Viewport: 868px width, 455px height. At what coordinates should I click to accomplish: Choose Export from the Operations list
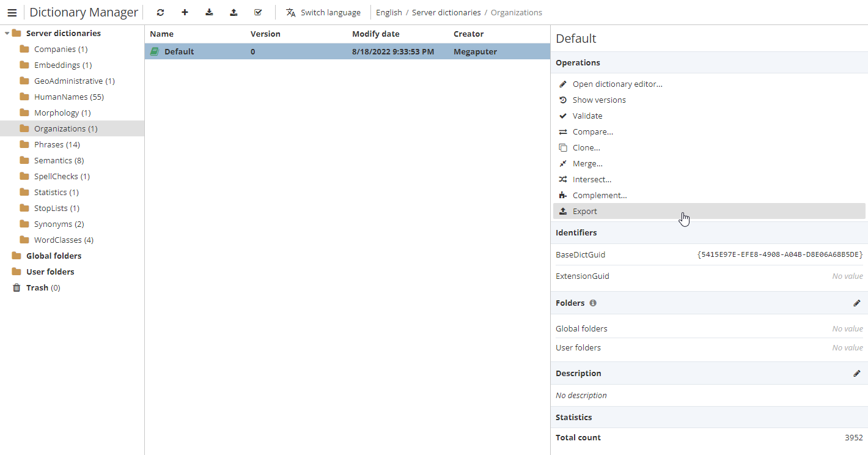click(584, 211)
